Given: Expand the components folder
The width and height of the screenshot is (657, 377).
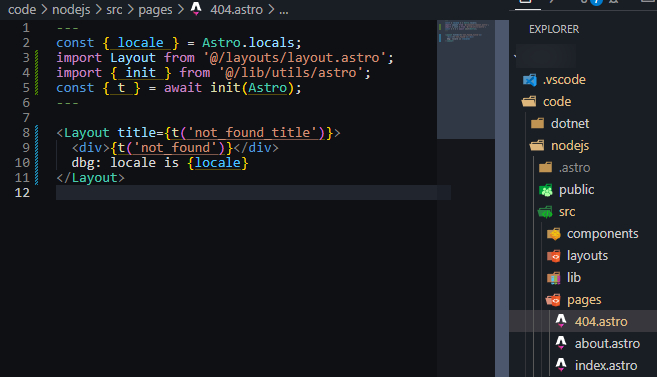Looking at the screenshot, I should pyautogui.click(x=603, y=234).
